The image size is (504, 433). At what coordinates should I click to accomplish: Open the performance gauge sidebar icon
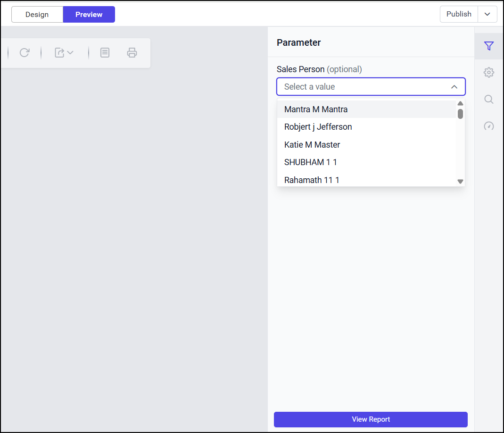(489, 126)
